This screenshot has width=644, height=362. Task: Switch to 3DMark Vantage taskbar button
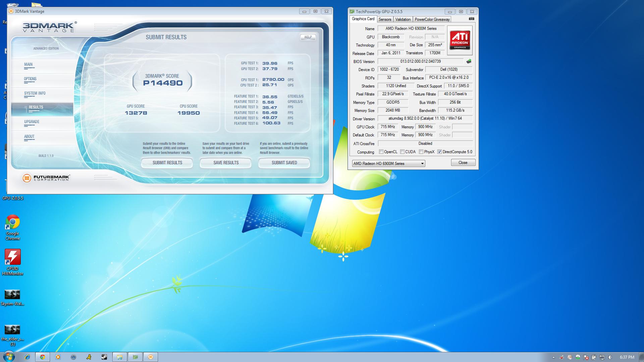click(151, 357)
